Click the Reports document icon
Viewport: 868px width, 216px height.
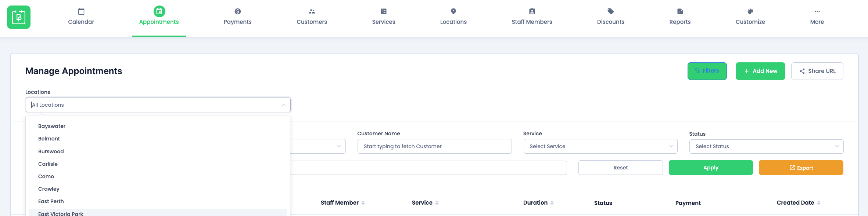pos(680,11)
